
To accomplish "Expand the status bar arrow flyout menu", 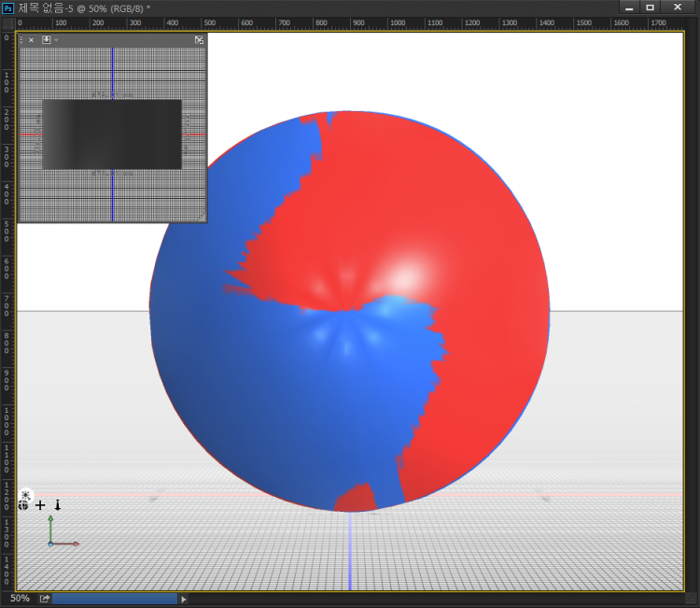I will tap(184, 599).
